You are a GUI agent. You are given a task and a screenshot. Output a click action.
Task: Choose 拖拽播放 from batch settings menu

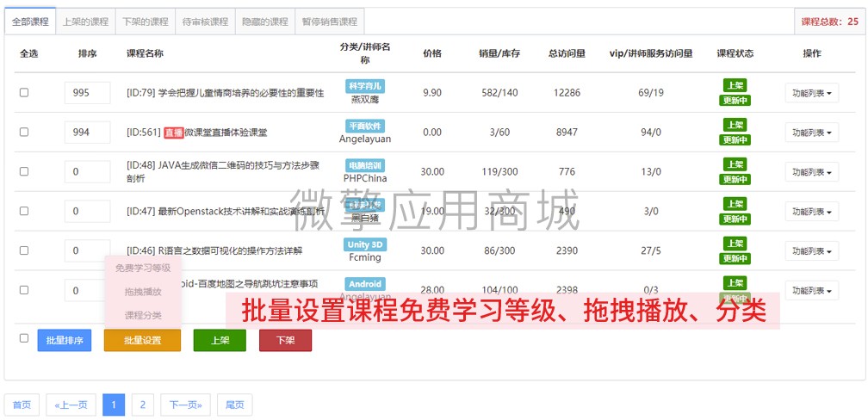coord(143,292)
